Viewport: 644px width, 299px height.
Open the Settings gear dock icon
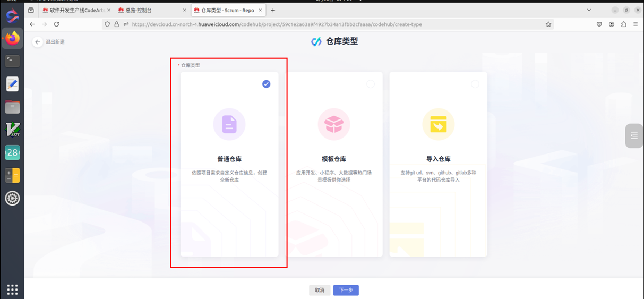(x=12, y=198)
